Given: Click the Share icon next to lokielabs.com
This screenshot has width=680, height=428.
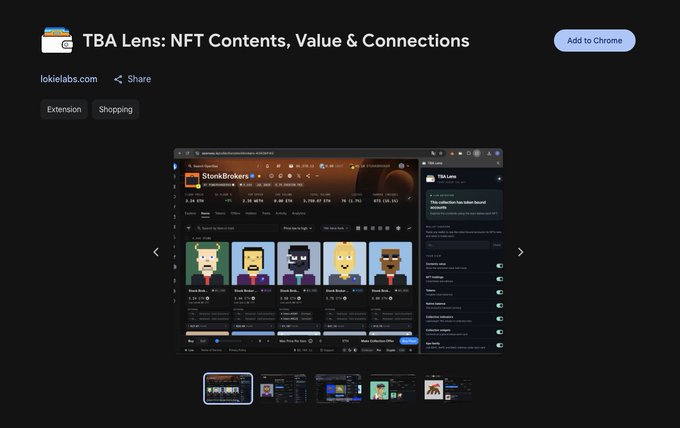Looking at the screenshot, I should pyautogui.click(x=118, y=79).
